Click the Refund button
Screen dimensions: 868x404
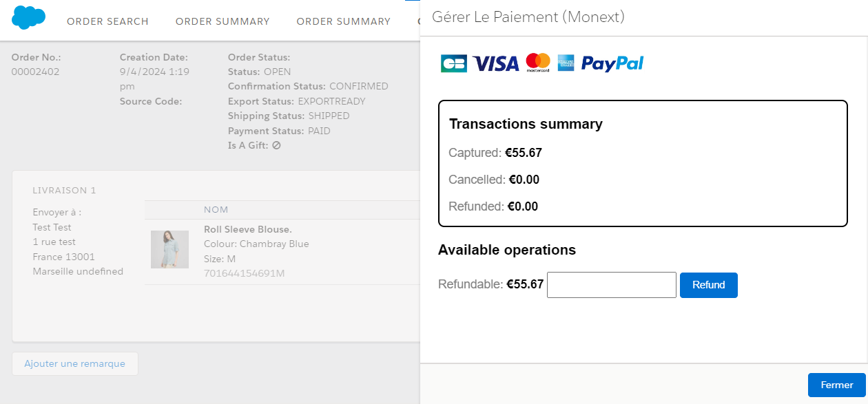coord(709,285)
